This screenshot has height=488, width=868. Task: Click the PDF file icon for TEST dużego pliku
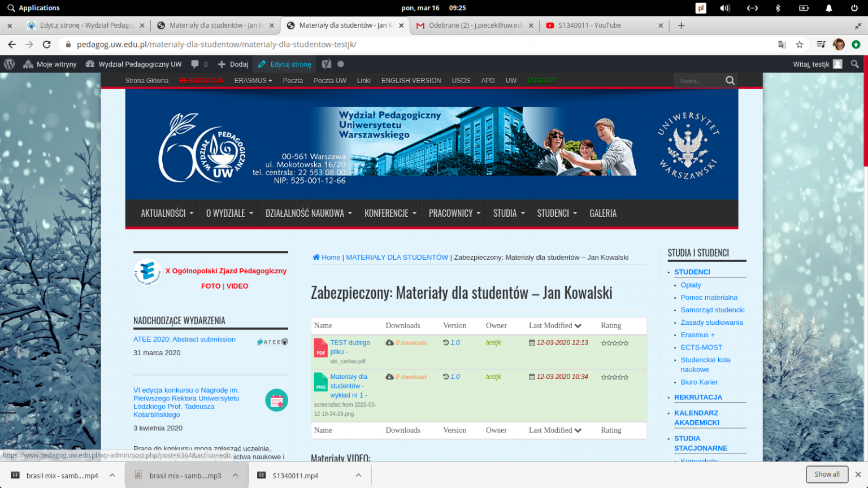click(320, 348)
